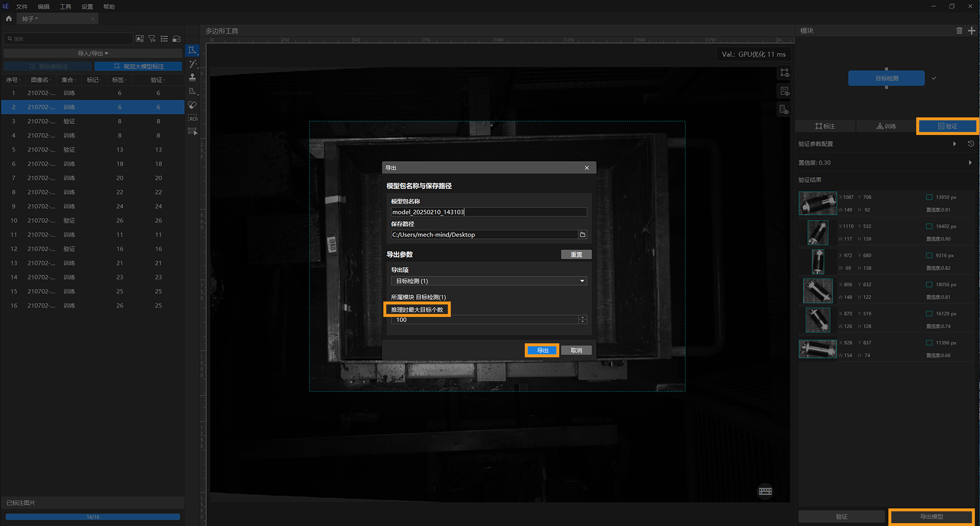Select image row 5 in the list
Image resolution: width=980 pixels, height=526 pixels.
pyautogui.click(x=93, y=150)
